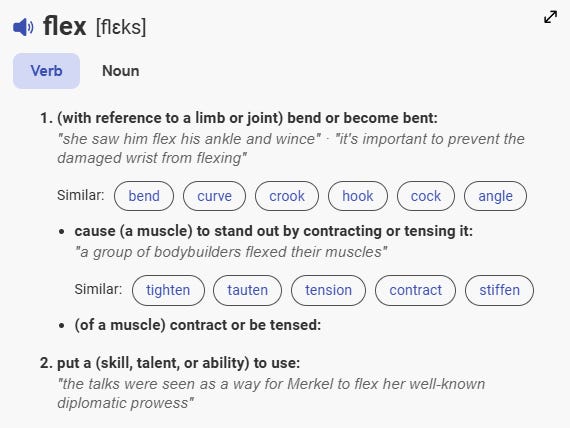Click the headword 'flex'
The height and width of the screenshot is (428, 570).
coord(65,26)
